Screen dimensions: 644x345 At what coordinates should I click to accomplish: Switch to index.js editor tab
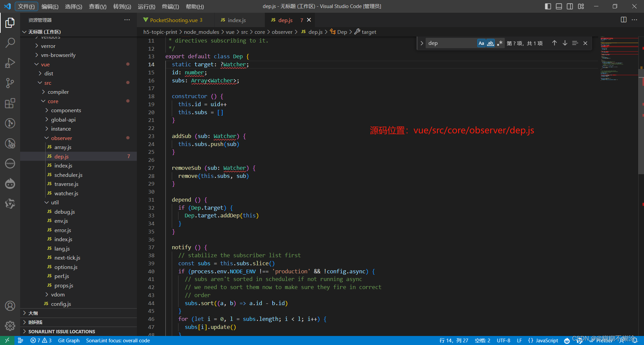point(237,20)
